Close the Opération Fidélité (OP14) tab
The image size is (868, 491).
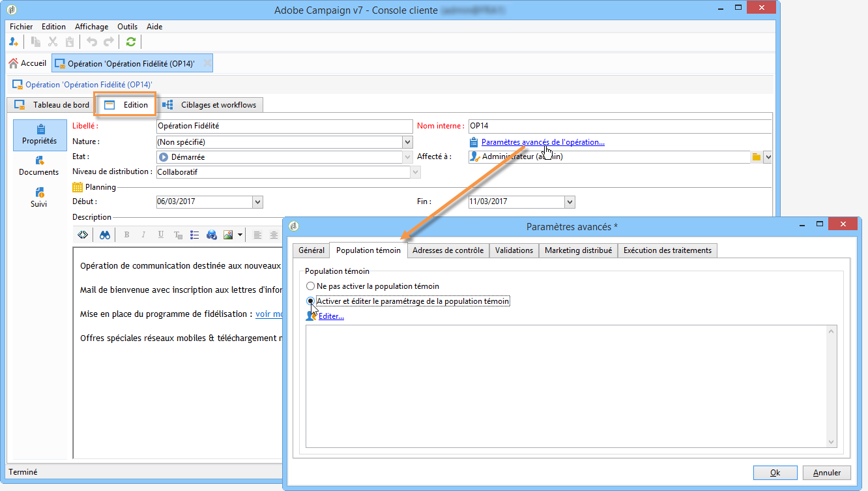coord(207,63)
